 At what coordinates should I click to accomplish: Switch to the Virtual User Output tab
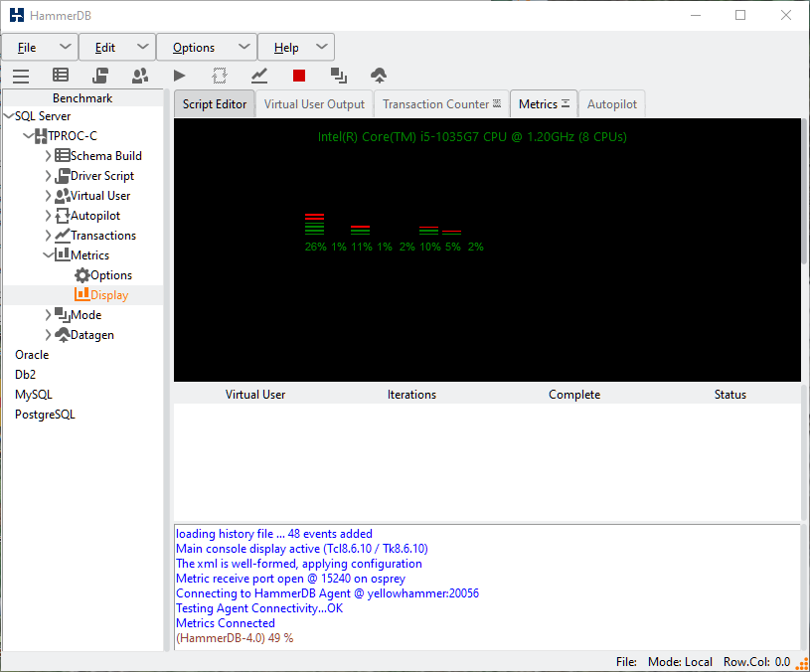tap(314, 103)
